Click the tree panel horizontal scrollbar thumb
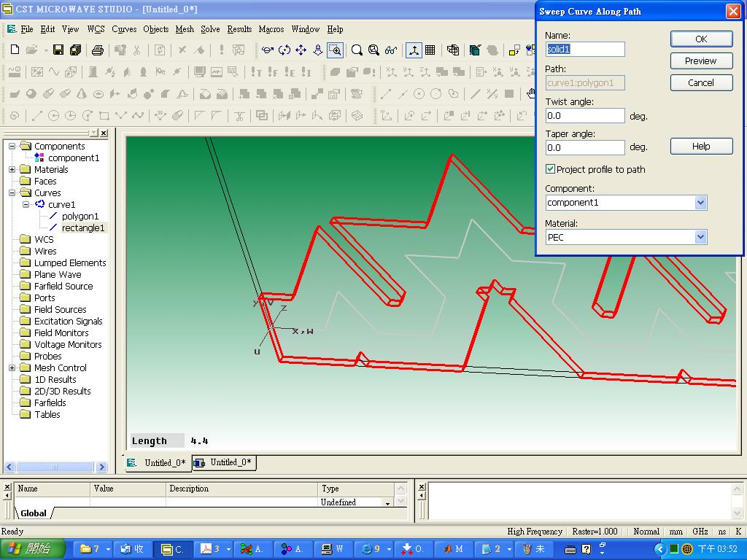The width and height of the screenshot is (747, 560). (x=54, y=467)
